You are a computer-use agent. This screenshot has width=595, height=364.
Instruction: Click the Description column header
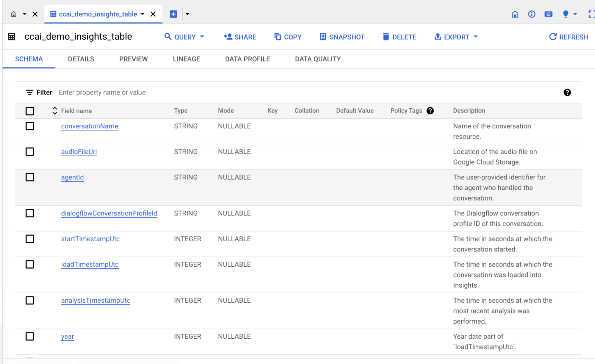click(469, 111)
